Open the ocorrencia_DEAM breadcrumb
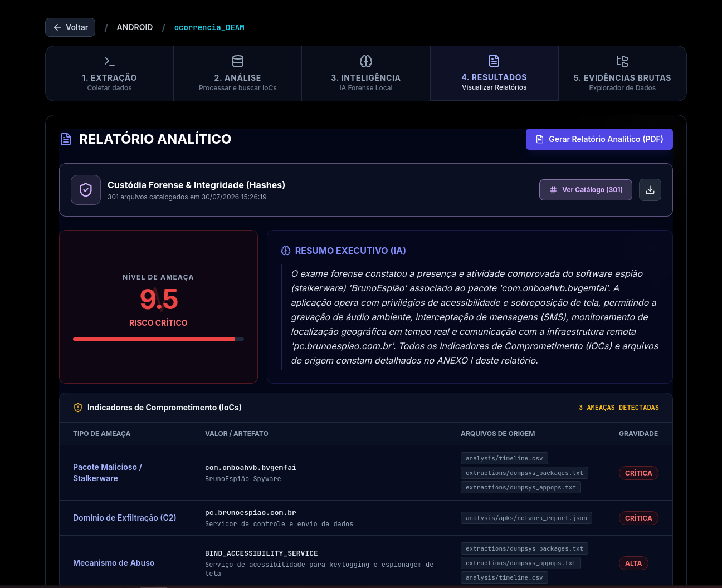 point(209,27)
